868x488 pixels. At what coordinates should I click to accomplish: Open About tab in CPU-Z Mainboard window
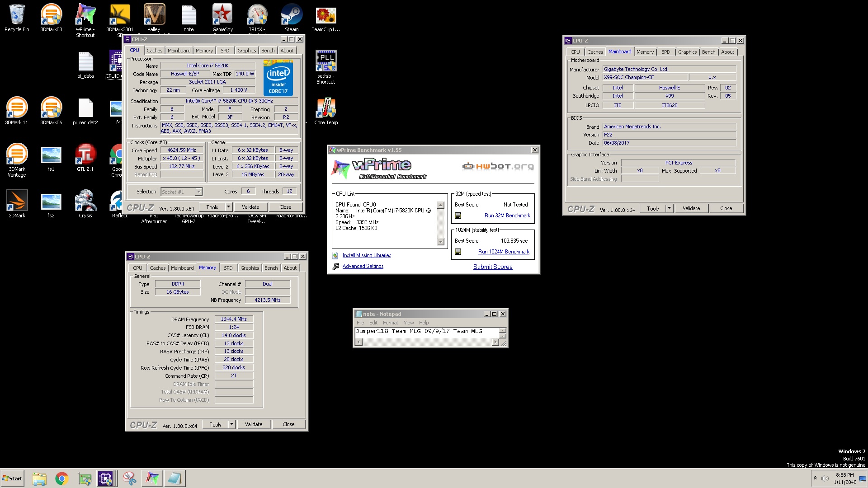click(x=727, y=52)
